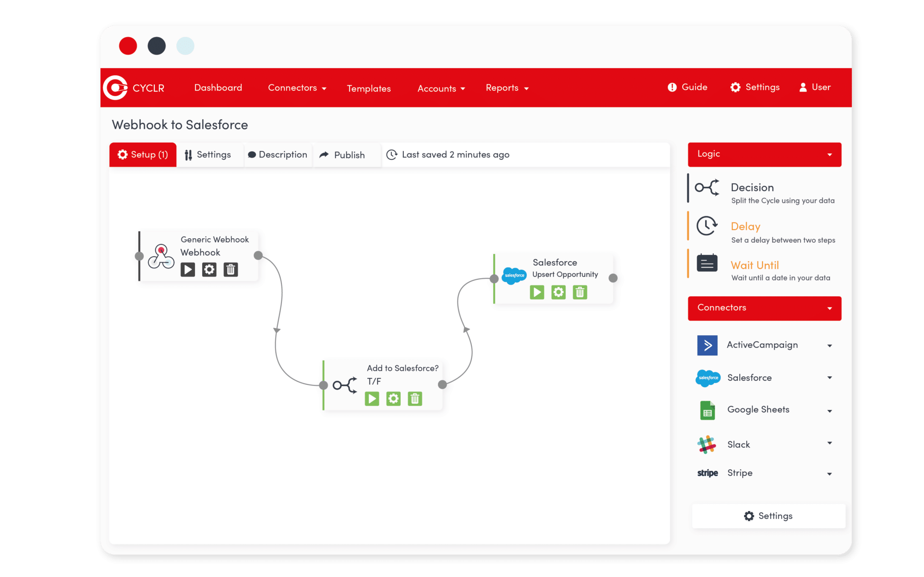Open the Reports dropdown menu
This screenshot has width=924, height=577.
tap(507, 88)
